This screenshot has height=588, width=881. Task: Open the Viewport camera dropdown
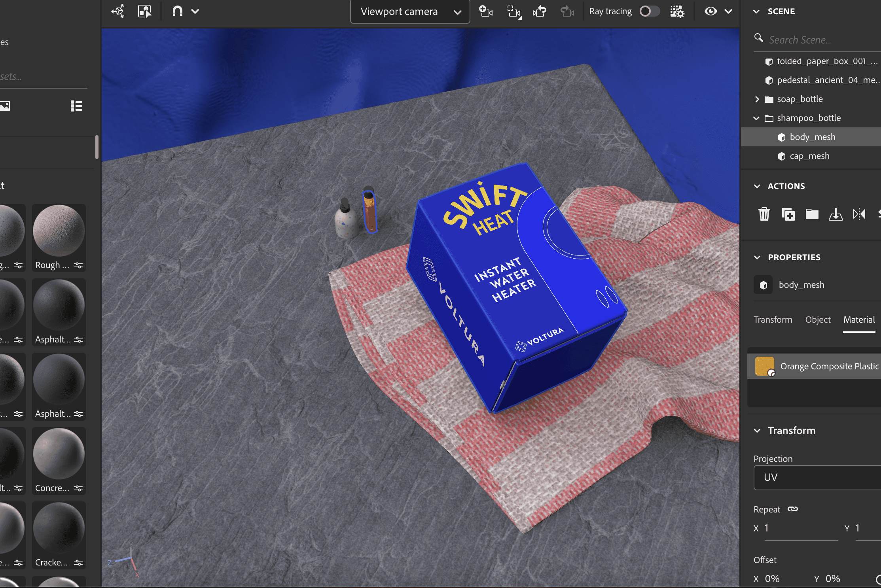410,12
